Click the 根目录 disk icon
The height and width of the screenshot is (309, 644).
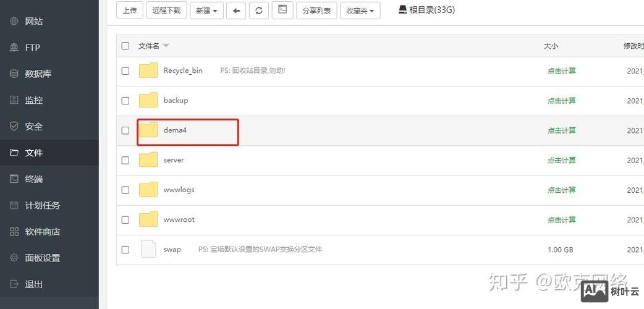point(403,9)
